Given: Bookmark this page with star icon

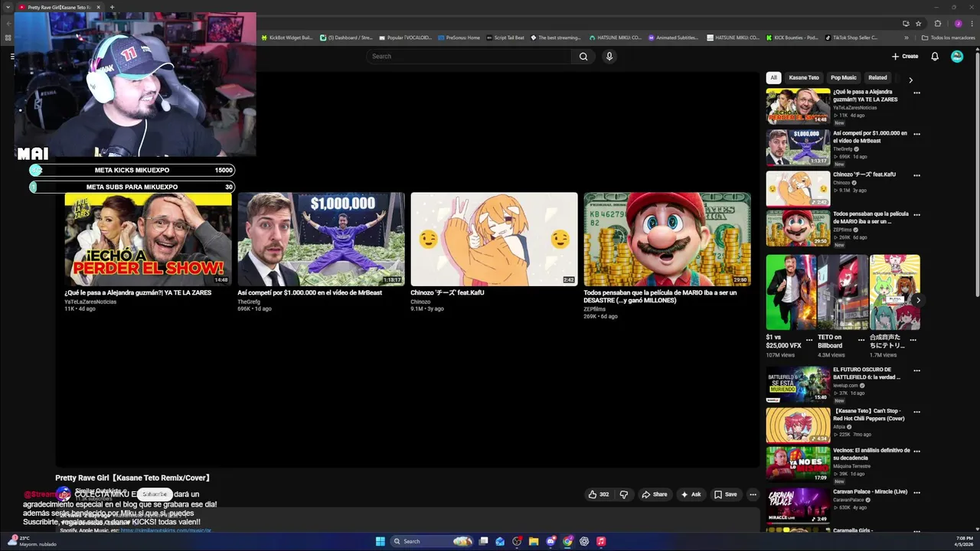Looking at the screenshot, I should tap(919, 24).
